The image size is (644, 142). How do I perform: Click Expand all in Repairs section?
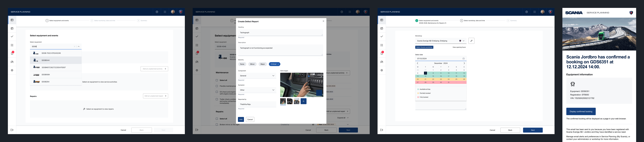pyautogui.click(x=343, y=118)
